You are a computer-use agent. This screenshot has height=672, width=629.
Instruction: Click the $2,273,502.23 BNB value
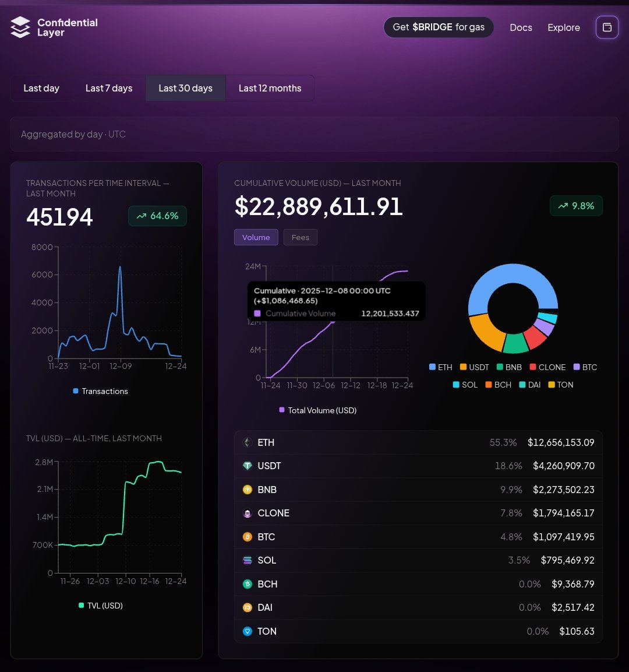(x=564, y=490)
